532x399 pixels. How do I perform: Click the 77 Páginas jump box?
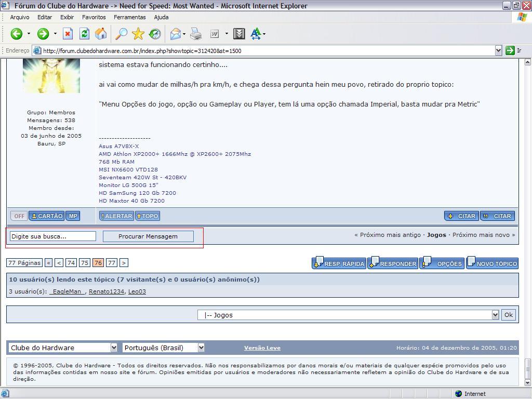(x=24, y=262)
